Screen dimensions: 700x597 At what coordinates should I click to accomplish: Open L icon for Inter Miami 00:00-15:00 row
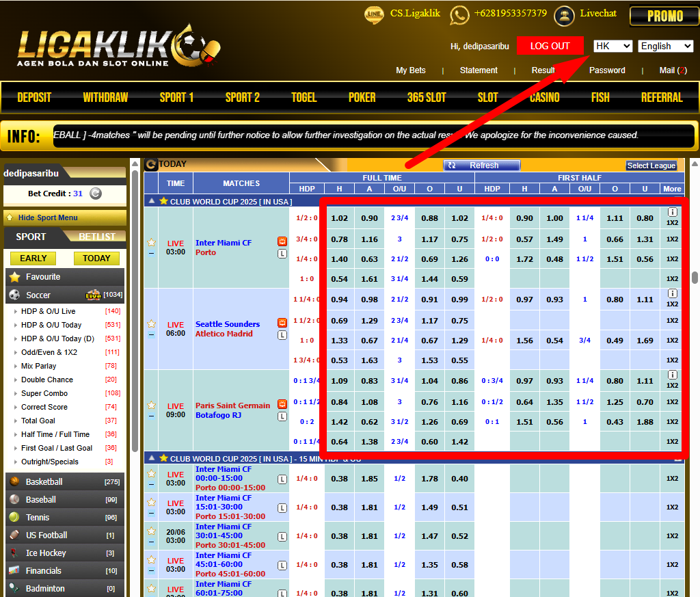pos(282,479)
